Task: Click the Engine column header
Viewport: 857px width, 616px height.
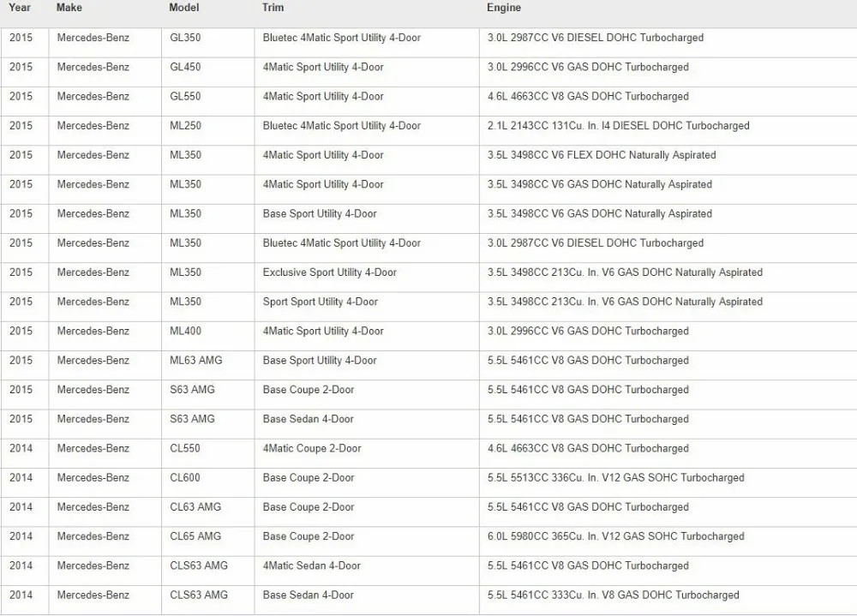Action: click(x=504, y=8)
